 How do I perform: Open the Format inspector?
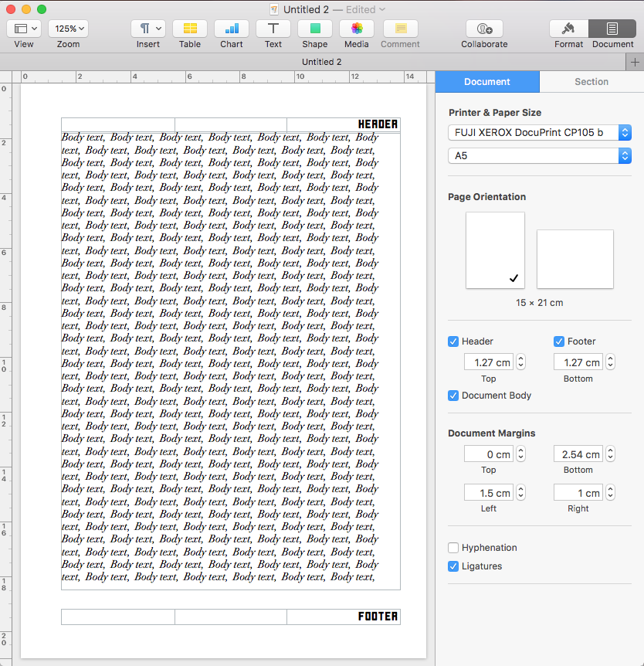click(568, 29)
